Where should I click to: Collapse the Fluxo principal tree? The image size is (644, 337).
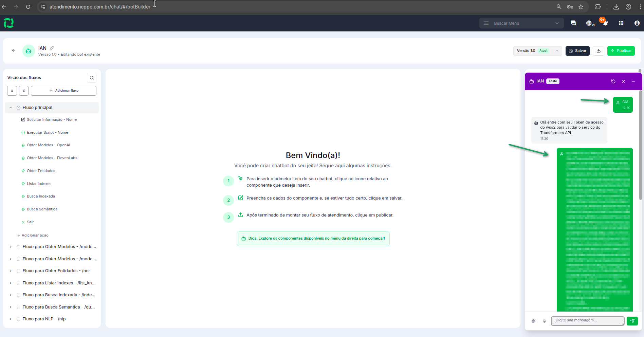coord(11,108)
